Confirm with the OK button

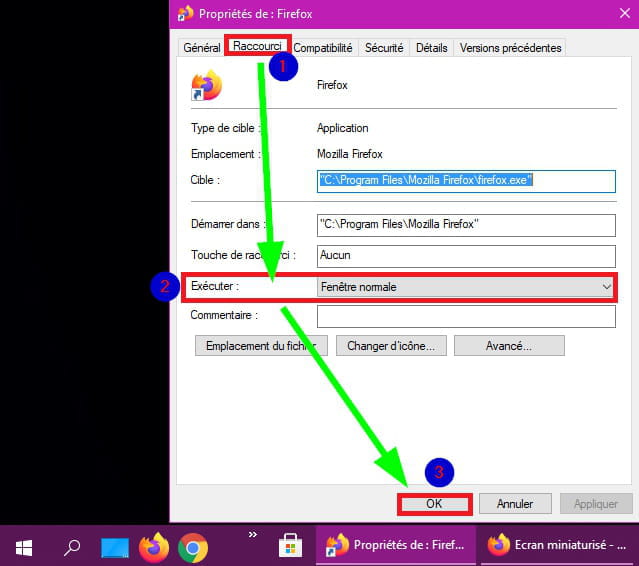click(434, 504)
